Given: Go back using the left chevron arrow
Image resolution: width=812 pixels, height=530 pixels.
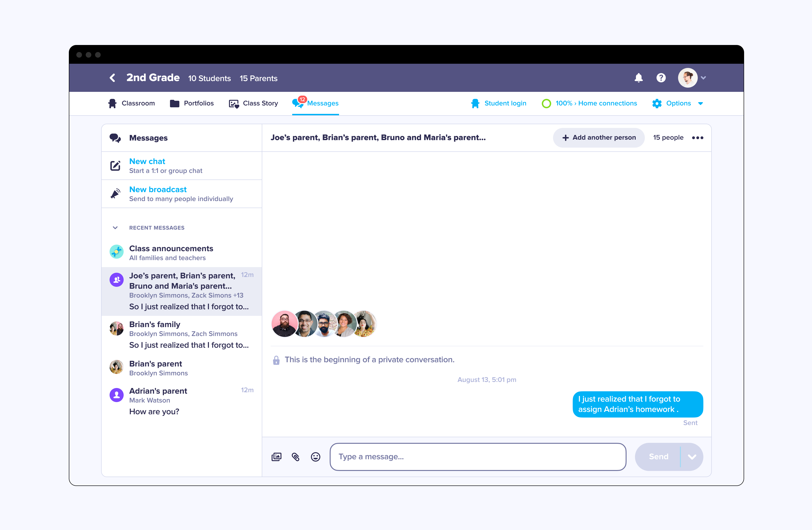Looking at the screenshot, I should coord(112,78).
